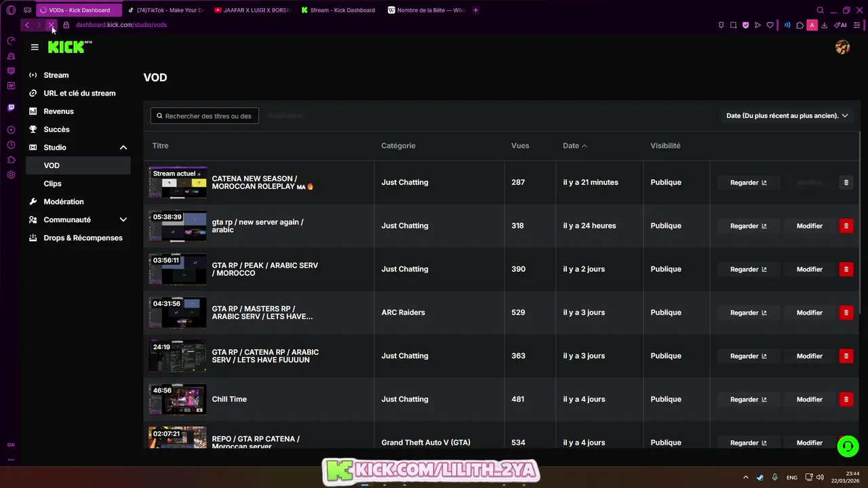Open Easy Setup sliders icon
This screenshot has width=868, height=488.
pyautogui.click(x=857, y=25)
